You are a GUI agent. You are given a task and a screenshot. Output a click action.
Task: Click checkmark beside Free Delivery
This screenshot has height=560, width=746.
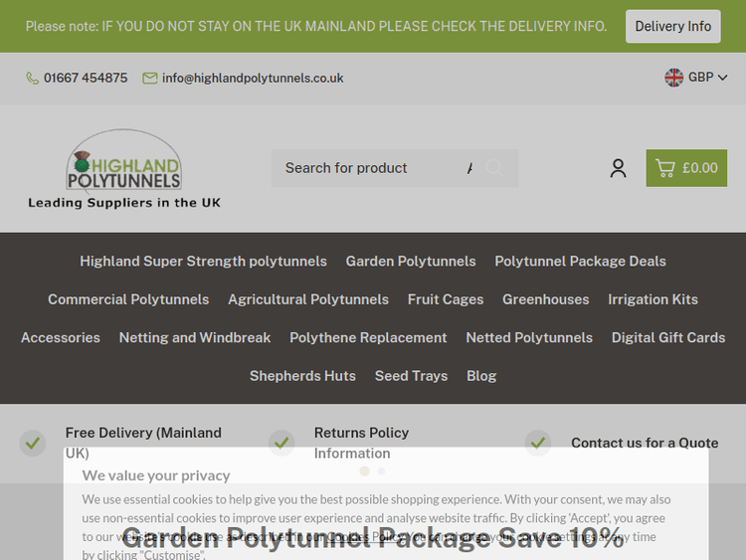tap(33, 443)
